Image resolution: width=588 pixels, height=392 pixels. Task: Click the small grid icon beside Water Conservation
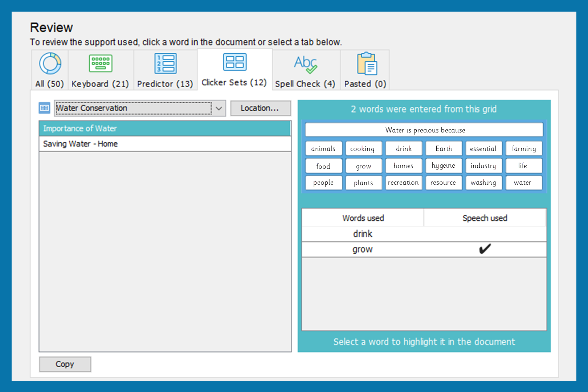tap(44, 108)
